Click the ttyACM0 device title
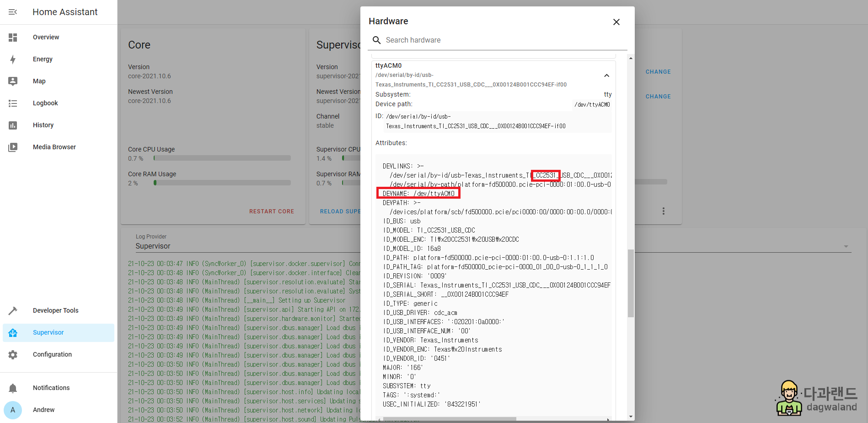 click(x=389, y=66)
